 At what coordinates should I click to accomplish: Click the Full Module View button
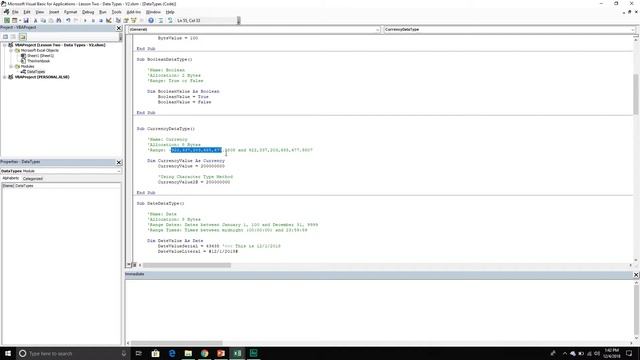[x=134, y=265]
